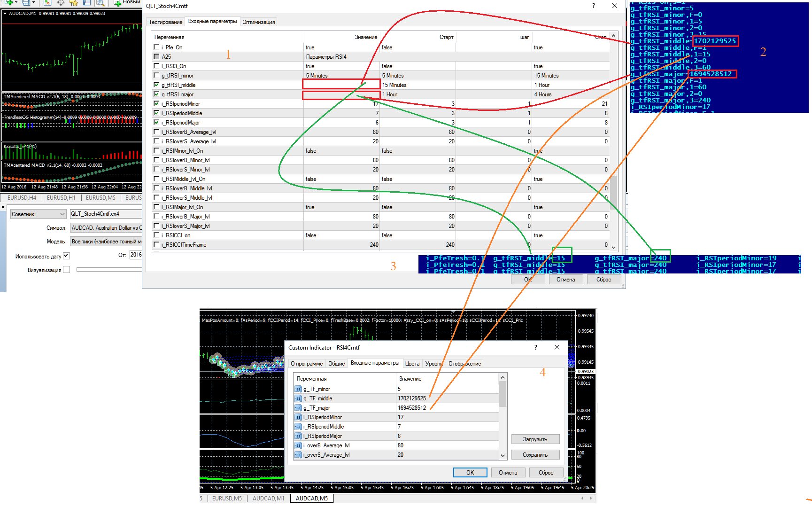Open the Strategy Tester magnifier icon
812x507 pixels.
click(x=100, y=2)
